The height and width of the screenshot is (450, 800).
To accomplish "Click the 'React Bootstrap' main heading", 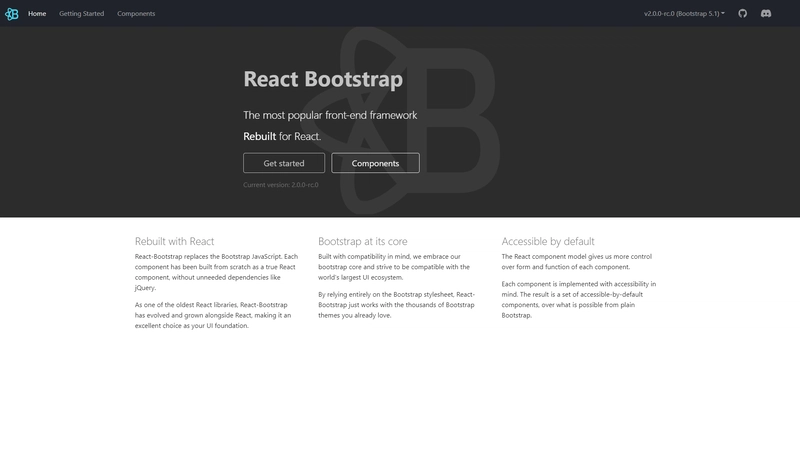I will [x=323, y=79].
